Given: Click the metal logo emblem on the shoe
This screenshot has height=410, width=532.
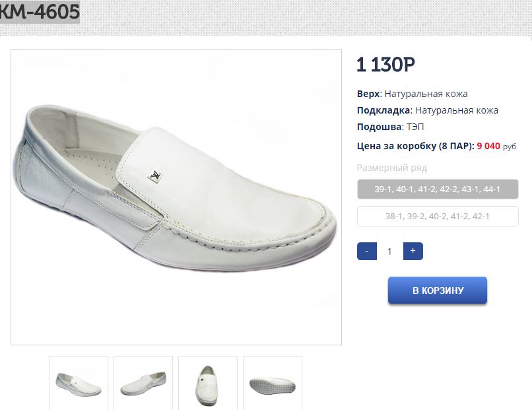Looking at the screenshot, I should [155, 176].
